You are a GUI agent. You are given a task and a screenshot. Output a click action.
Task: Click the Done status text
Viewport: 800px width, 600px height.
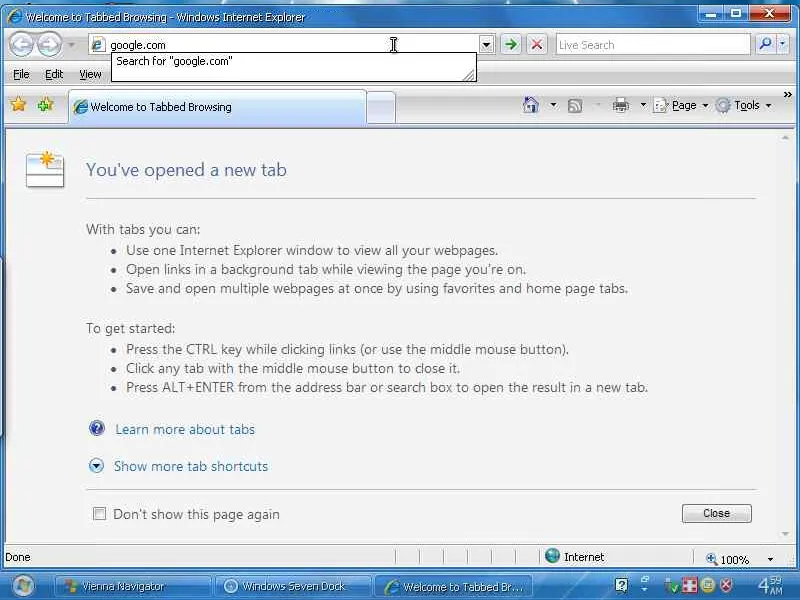pyautogui.click(x=18, y=557)
